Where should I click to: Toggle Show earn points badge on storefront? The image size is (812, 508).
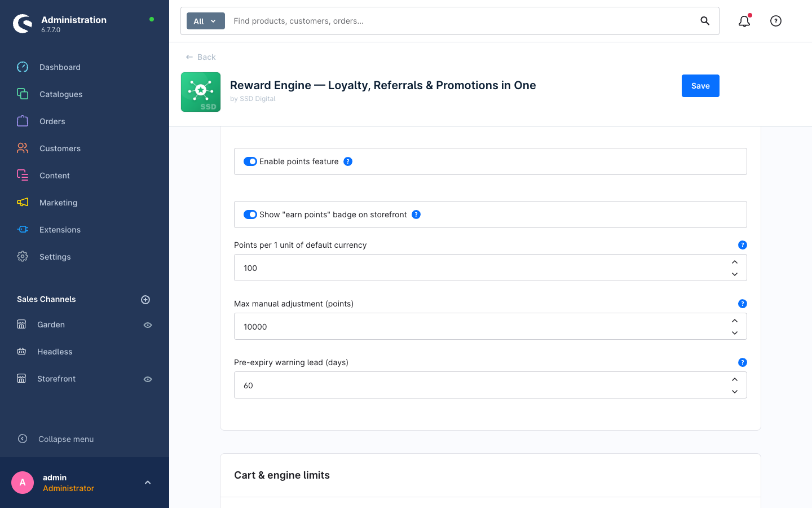[x=250, y=214]
